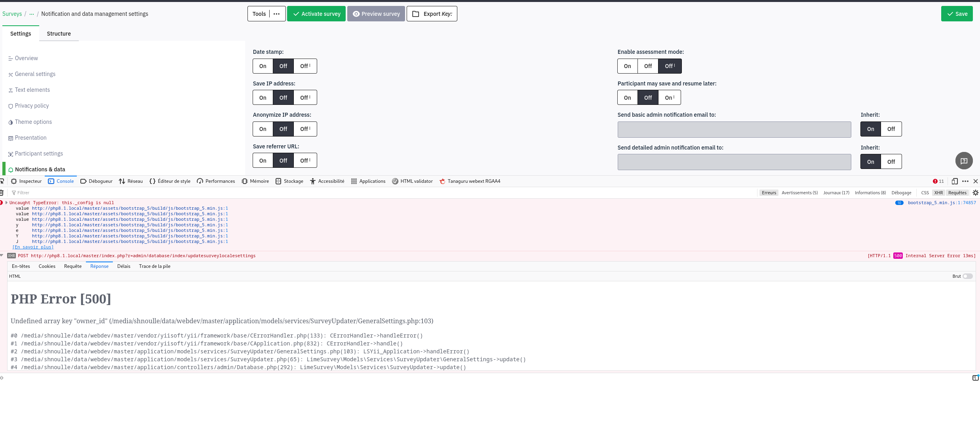Click the breadcrumb ellipsis link

coord(32,14)
